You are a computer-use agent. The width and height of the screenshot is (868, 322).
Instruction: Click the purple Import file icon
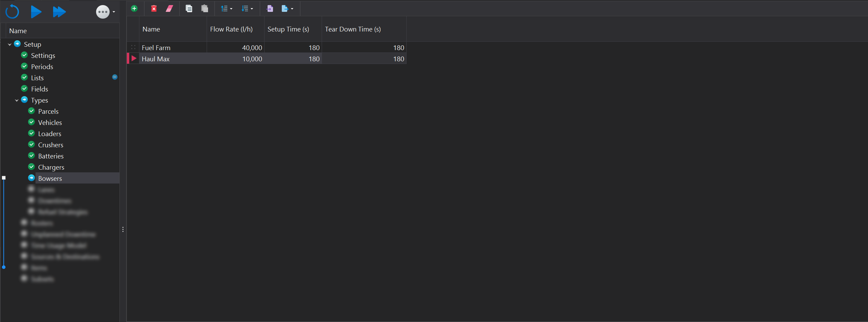pos(270,8)
